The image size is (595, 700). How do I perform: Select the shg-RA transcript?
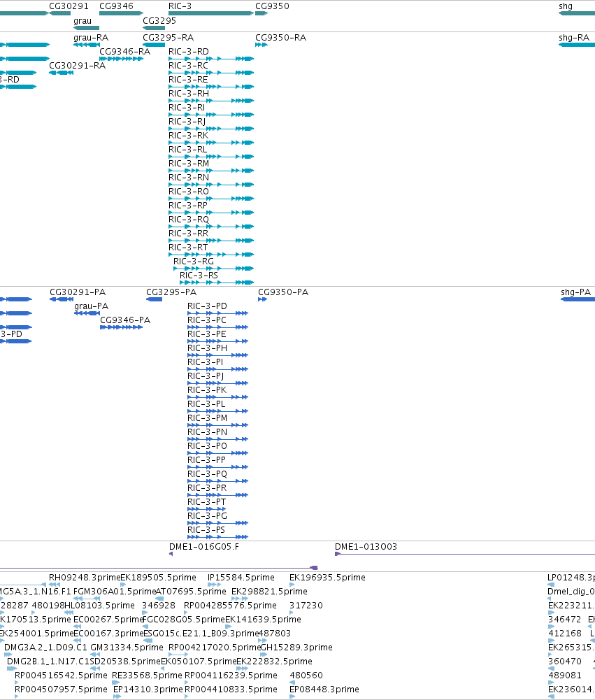pyautogui.click(x=577, y=45)
